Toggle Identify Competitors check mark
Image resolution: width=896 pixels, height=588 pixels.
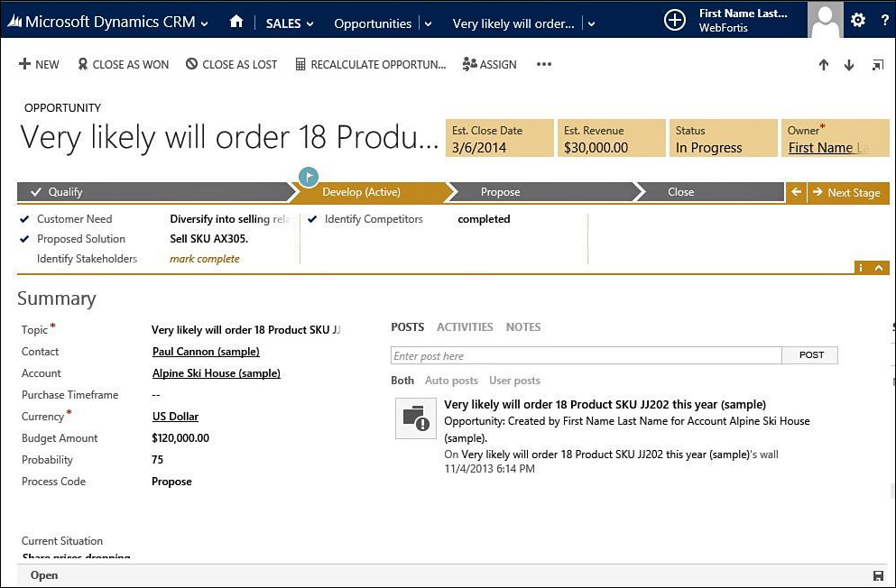tap(312, 219)
